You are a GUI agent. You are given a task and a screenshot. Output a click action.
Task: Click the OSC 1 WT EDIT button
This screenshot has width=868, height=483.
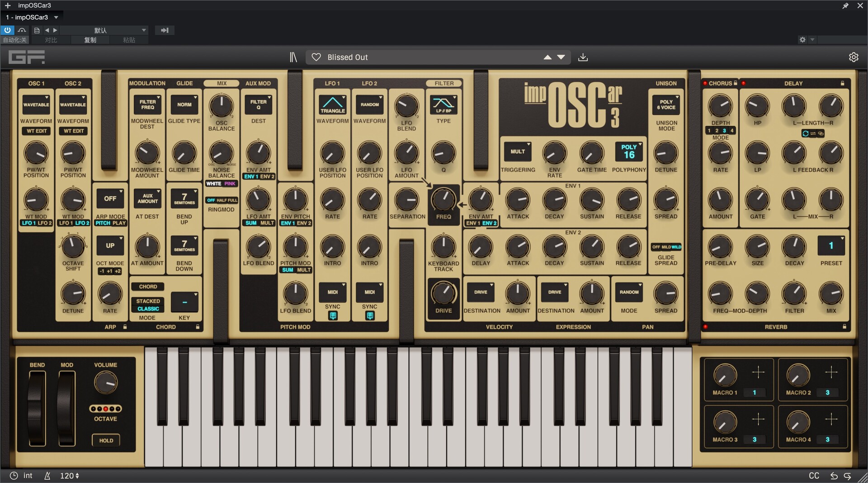(x=36, y=131)
